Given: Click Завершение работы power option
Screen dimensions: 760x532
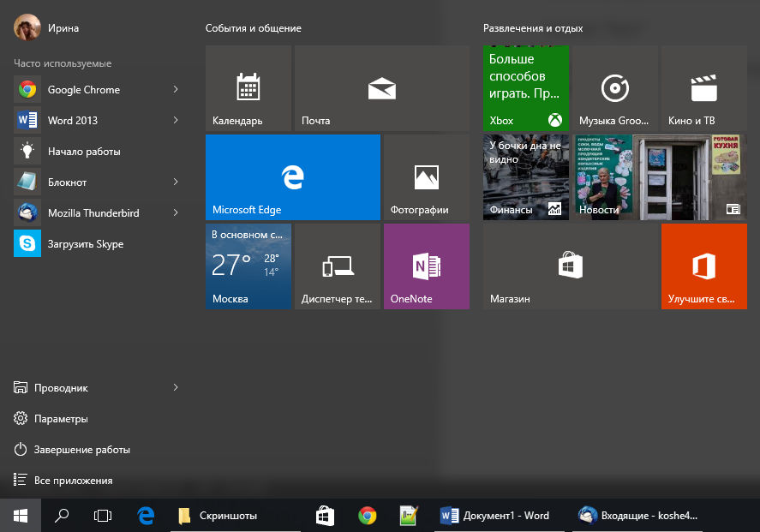Looking at the screenshot, I should click(81, 450).
